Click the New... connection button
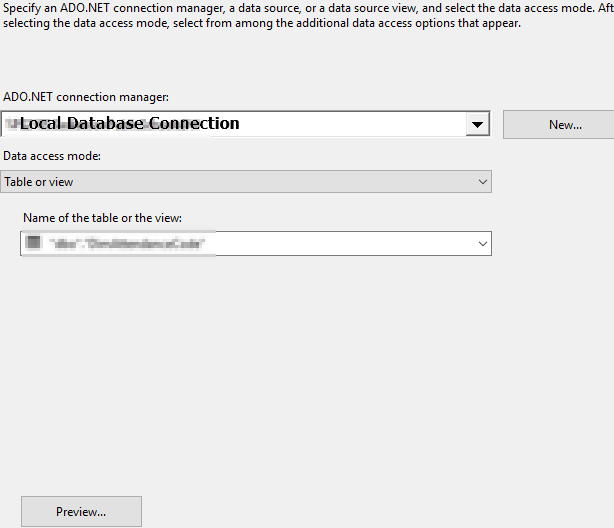614x528 pixels. (x=559, y=125)
